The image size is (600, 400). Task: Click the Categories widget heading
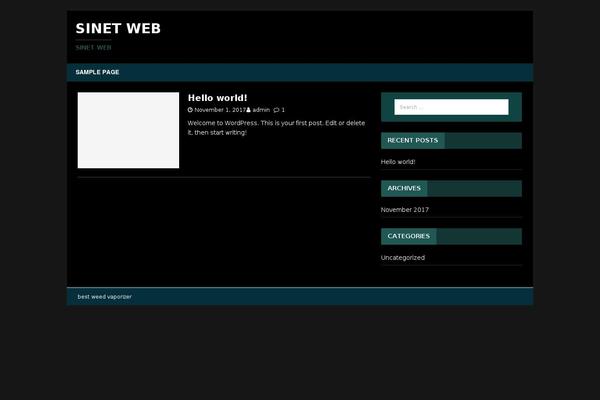(x=408, y=236)
